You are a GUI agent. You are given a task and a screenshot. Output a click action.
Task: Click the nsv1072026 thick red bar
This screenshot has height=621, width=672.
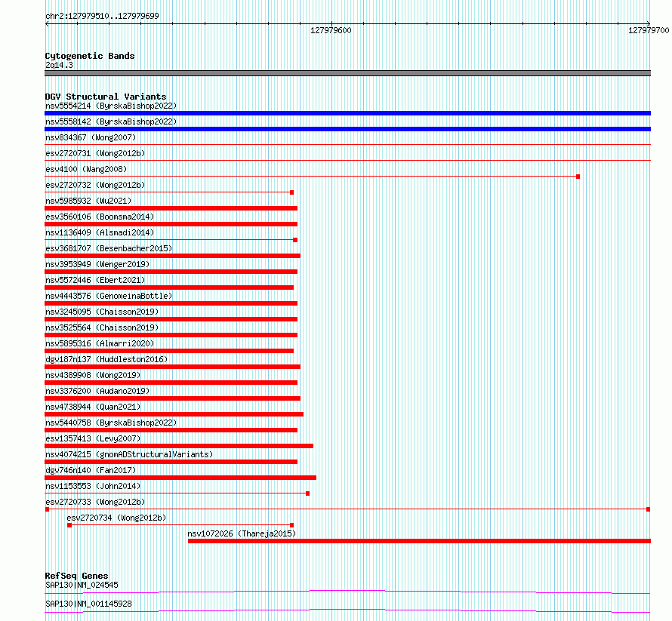tap(419, 541)
